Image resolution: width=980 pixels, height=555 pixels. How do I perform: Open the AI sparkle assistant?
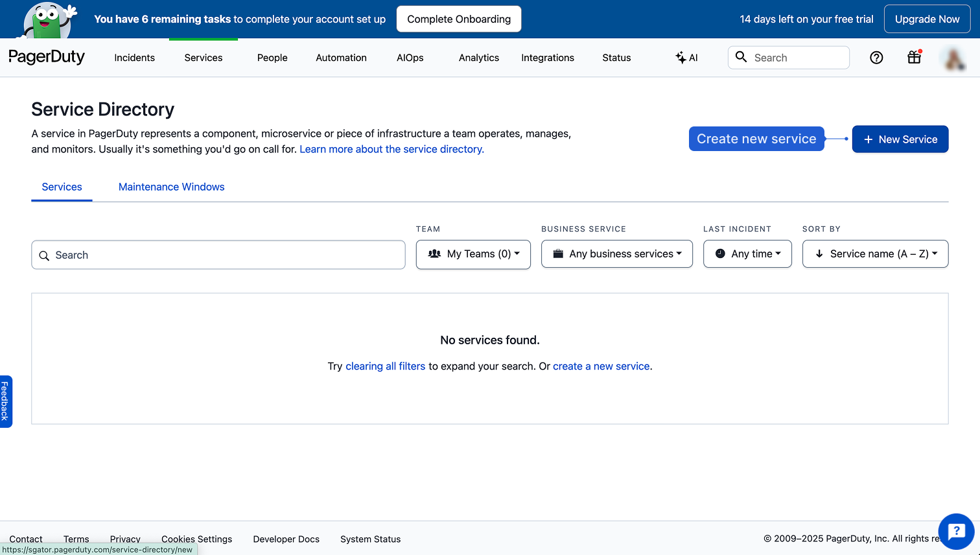click(686, 58)
